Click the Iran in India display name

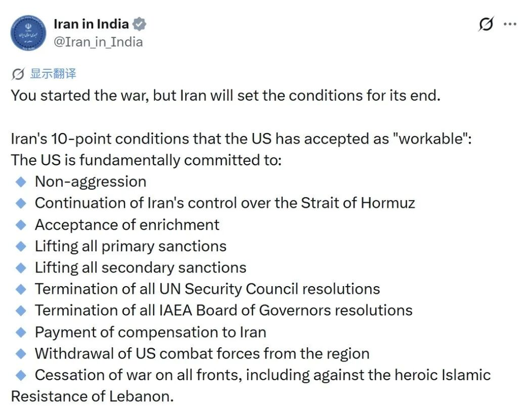pyautogui.click(x=91, y=24)
